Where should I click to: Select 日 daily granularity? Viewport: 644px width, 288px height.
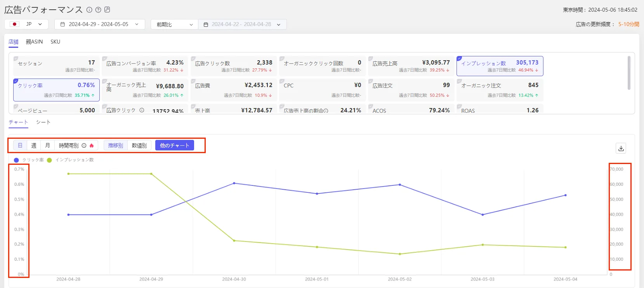click(x=20, y=145)
